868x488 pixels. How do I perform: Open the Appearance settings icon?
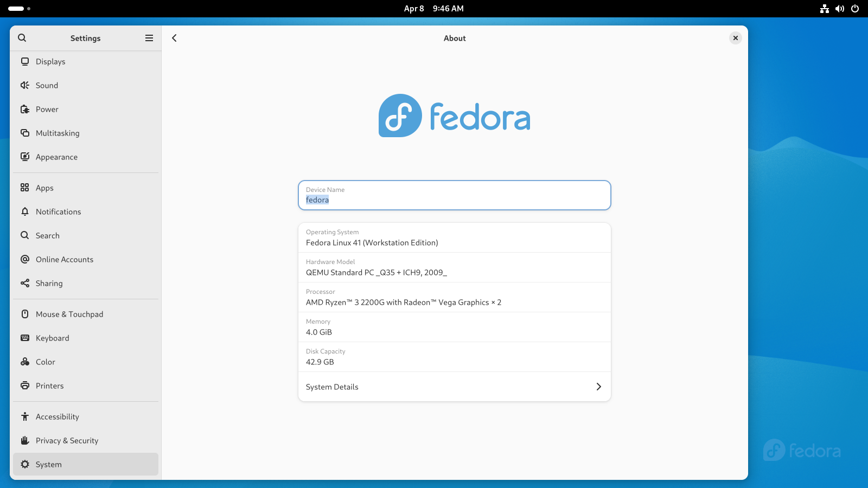(25, 157)
